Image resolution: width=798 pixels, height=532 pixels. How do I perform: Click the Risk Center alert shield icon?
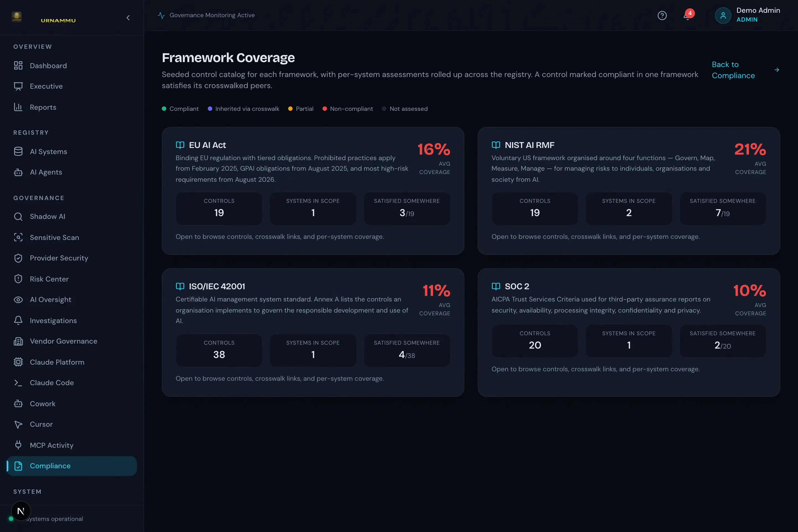[18, 279]
